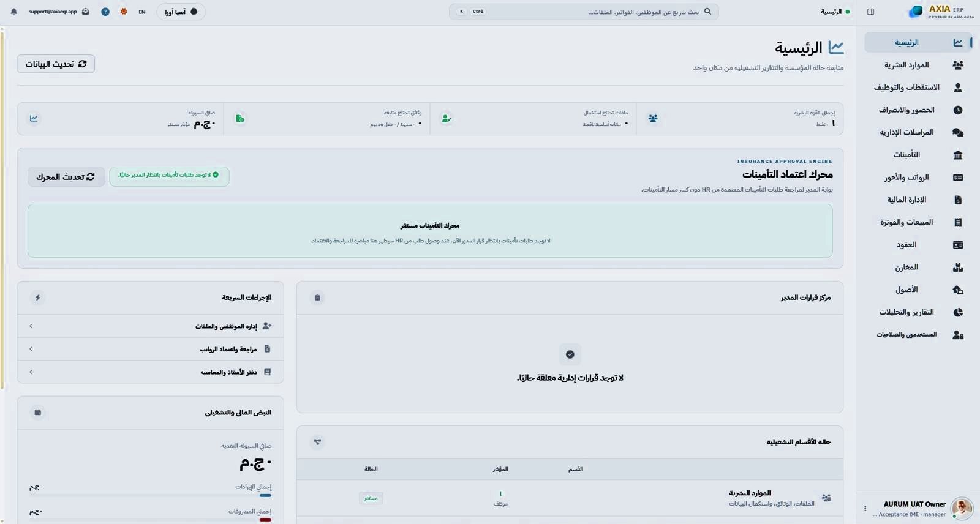Open الاستقطاب والتوظيف recruitment section
The image size is (980, 524).
[x=918, y=88]
